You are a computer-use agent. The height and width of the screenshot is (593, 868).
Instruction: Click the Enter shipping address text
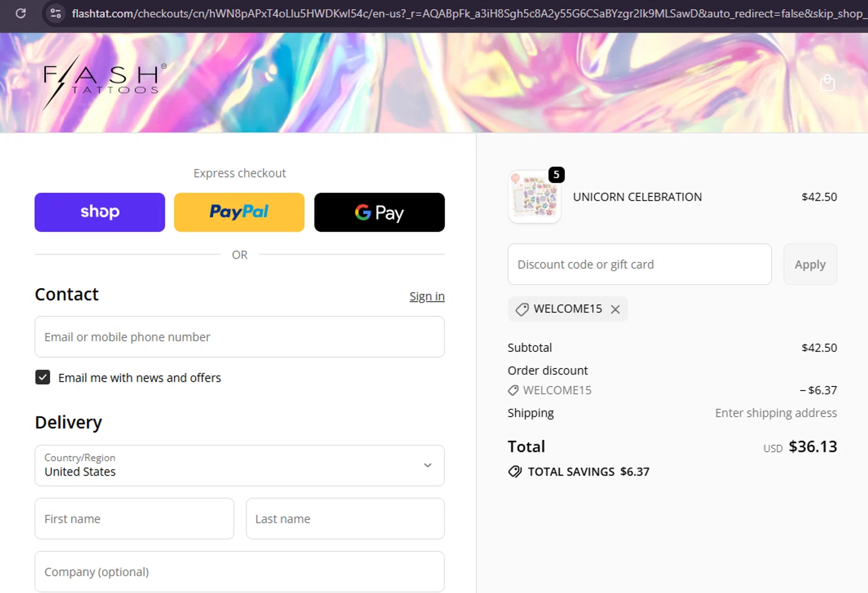[776, 413]
